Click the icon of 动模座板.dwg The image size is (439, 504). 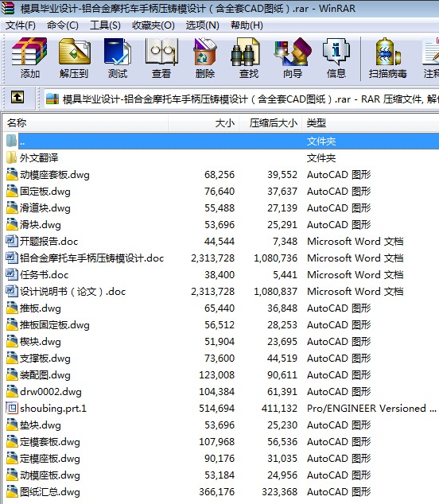pos(12,475)
